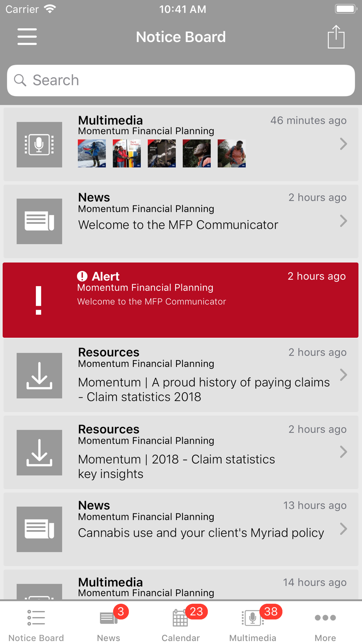Tap the white exclamation mark on Alert
Image resolution: width=362 pixels, height=644 pixels.
click(39, 300)
